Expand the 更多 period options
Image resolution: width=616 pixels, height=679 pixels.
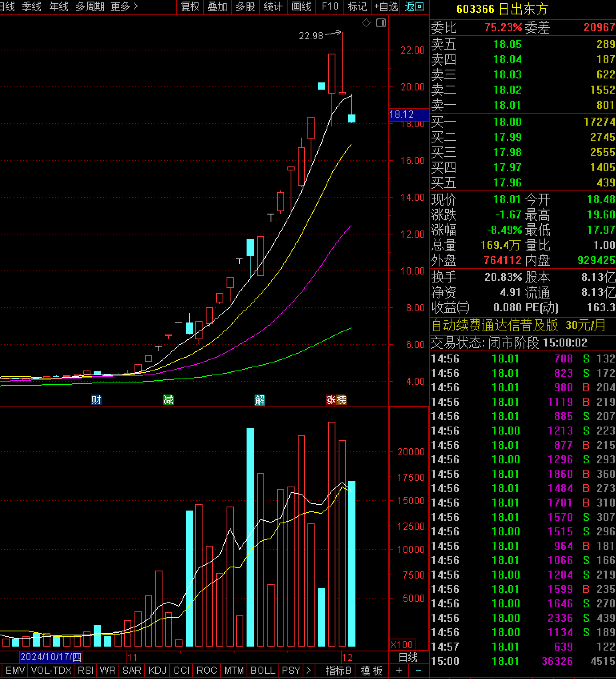tap(124, 7)
